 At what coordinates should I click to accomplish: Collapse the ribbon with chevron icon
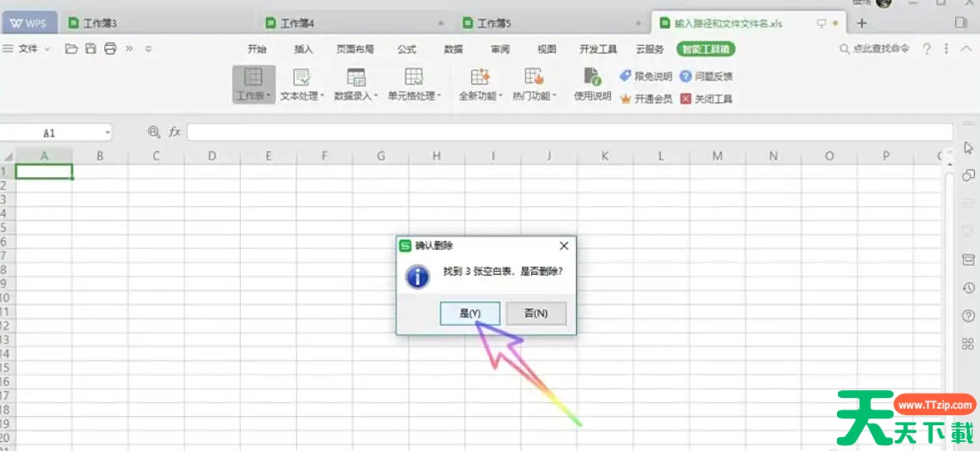[x=968, y=49]
